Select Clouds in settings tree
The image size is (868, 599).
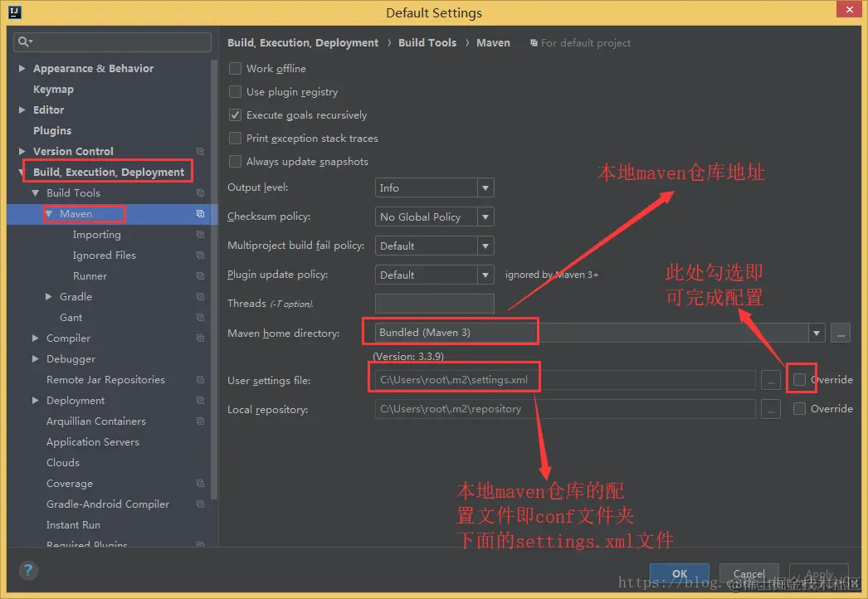tap(63, 463)
